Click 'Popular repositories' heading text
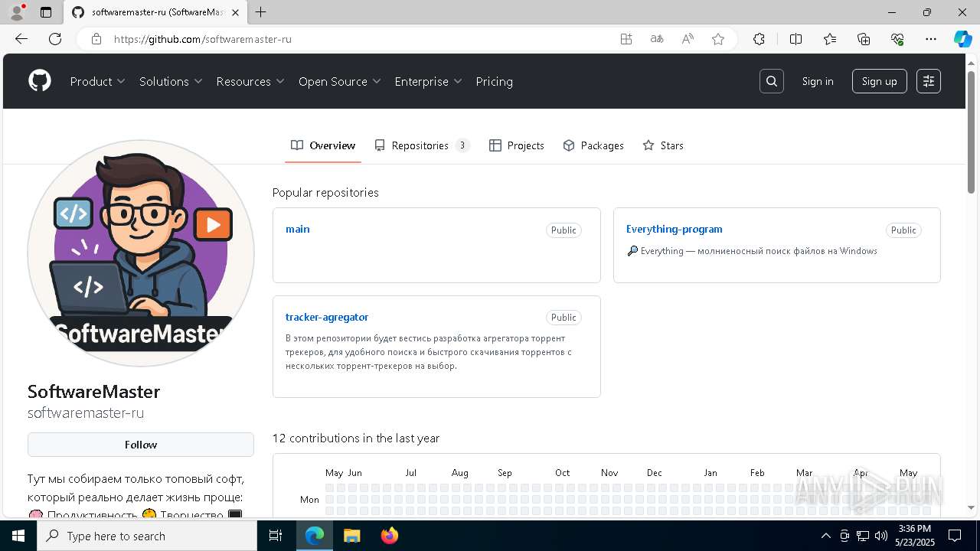 tap(325, 192)
